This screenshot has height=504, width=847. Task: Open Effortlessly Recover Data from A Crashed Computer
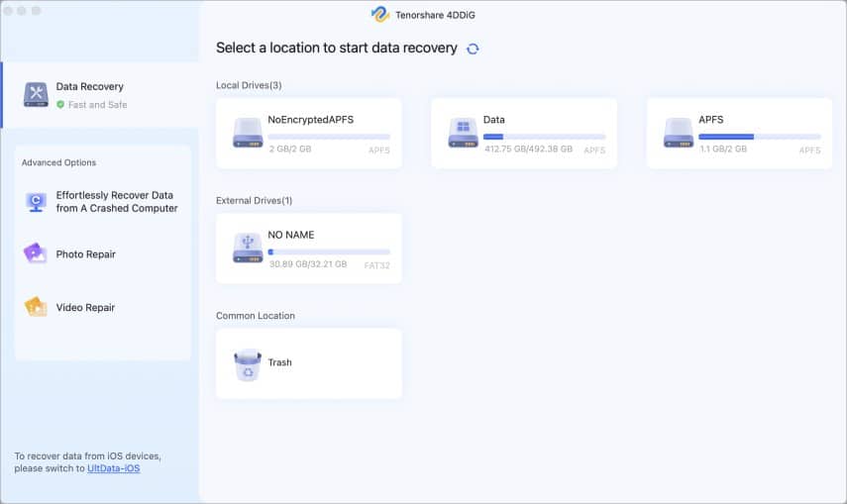coord(103,201)
